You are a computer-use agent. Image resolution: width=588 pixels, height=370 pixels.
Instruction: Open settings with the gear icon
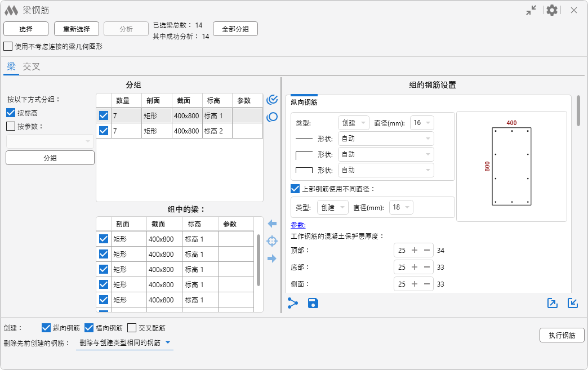(x=552, y=10)
